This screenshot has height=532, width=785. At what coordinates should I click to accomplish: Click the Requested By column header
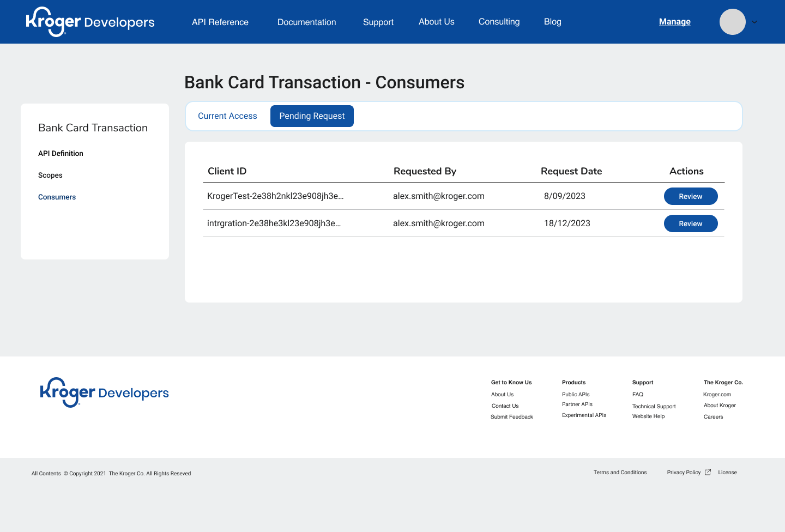(x=425, y=171)
